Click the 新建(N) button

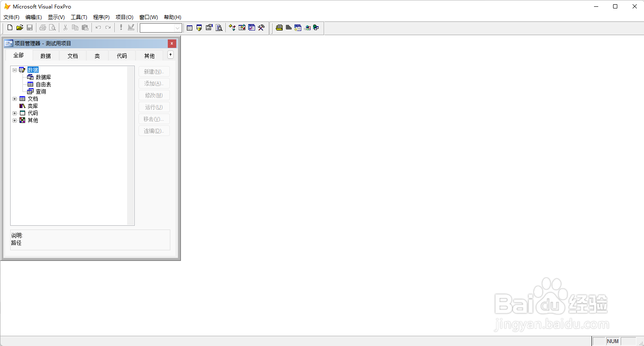[154, 72]
